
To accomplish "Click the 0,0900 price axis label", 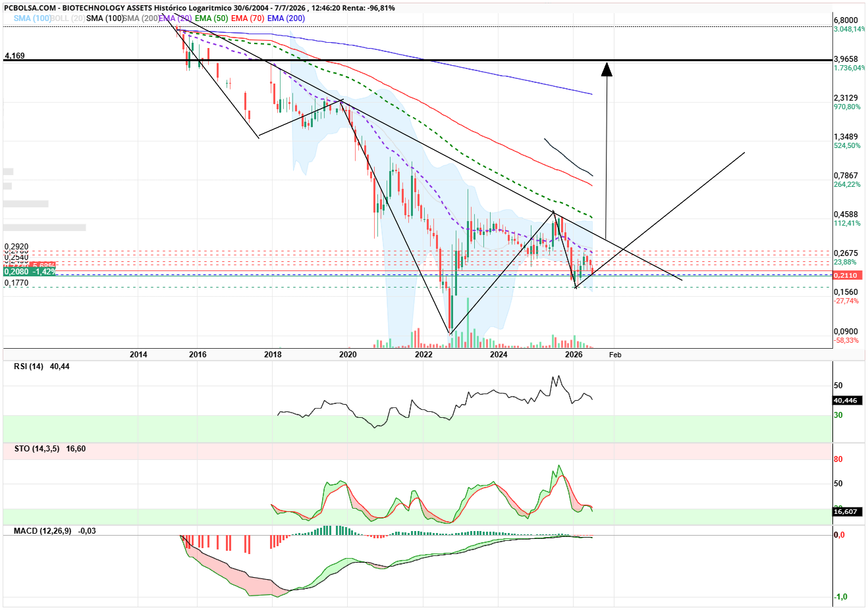I will 846,332.
